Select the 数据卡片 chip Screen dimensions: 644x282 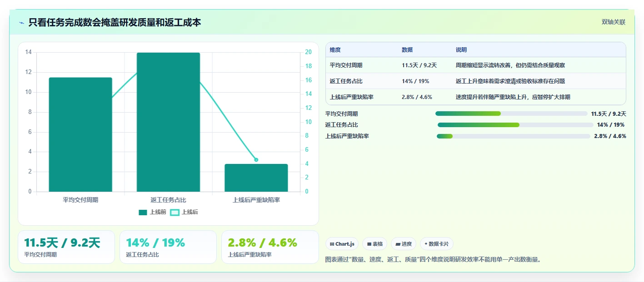436,244
